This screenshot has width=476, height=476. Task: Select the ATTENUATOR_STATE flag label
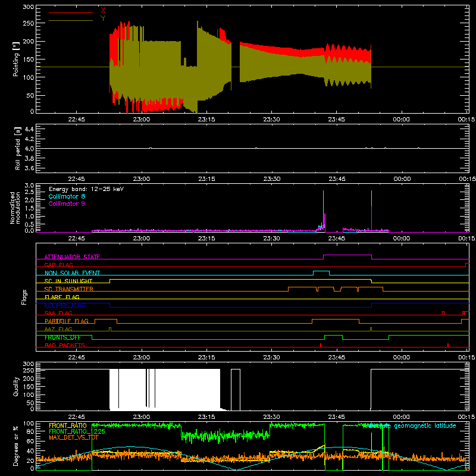click(72, 257)
